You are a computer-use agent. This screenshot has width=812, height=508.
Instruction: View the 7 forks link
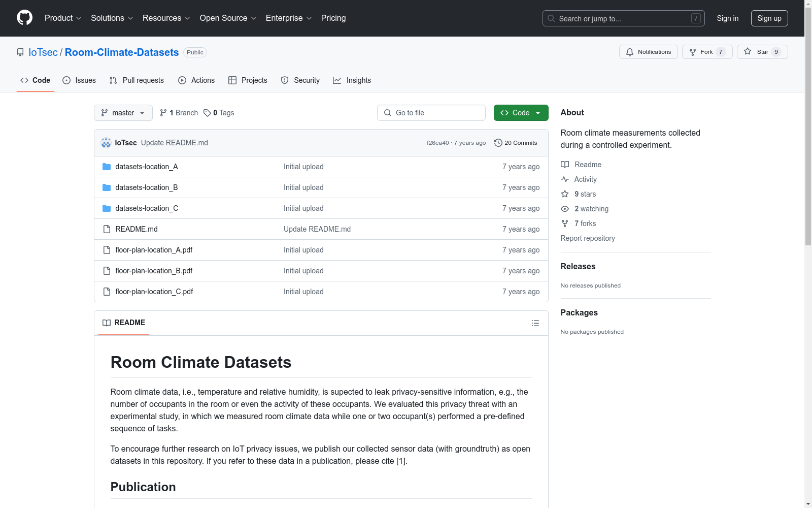pos(579,224)
